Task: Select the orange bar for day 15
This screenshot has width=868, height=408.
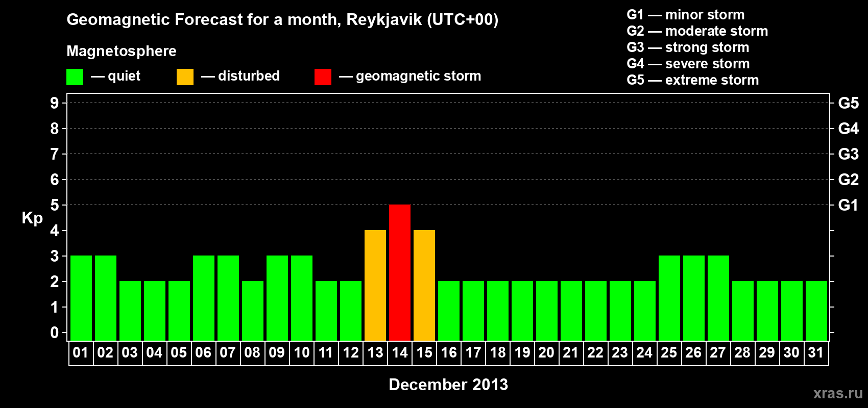Action: coord(424,285)
